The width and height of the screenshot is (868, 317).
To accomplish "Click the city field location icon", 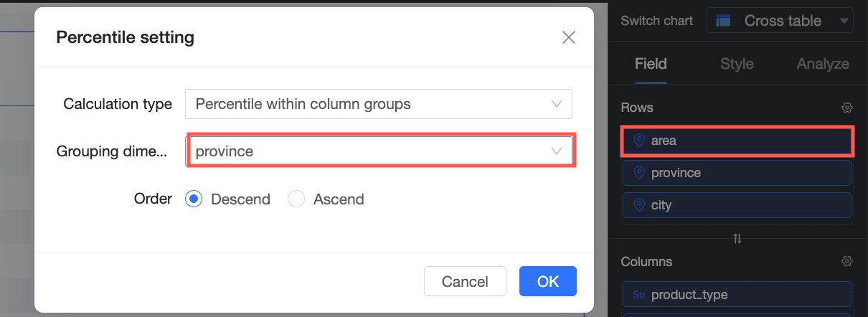I will pyautogui.click(x=639, y=205).
